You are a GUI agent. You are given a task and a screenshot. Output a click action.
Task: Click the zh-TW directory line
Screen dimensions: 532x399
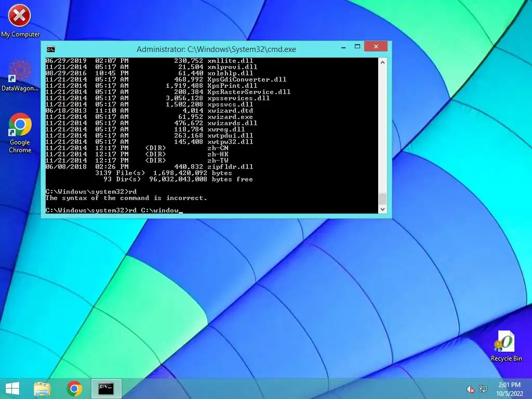[137, 161]
